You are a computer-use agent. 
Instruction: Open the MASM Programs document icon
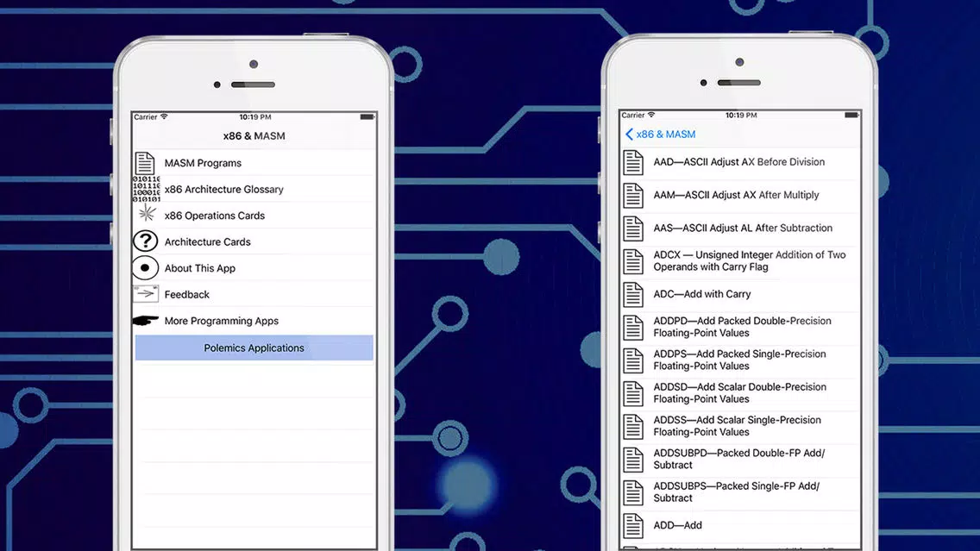click(144, 163)
